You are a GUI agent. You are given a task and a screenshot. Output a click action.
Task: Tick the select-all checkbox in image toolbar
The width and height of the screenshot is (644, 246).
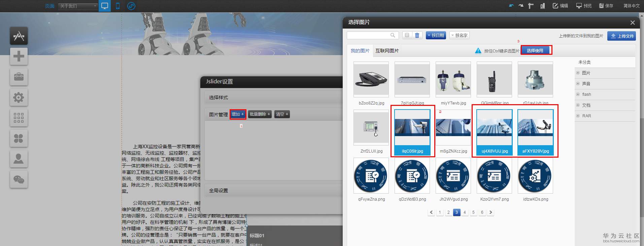coord(407,35)
